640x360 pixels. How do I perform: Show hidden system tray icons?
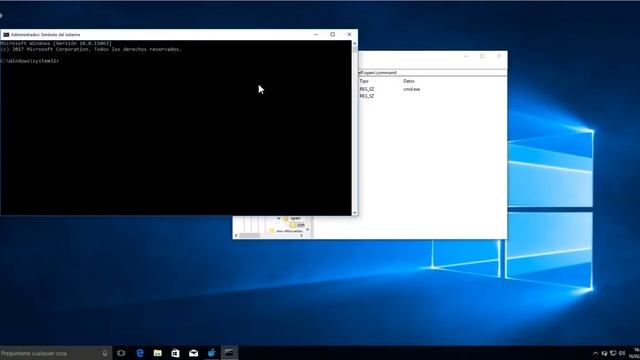tap(596, 353)
